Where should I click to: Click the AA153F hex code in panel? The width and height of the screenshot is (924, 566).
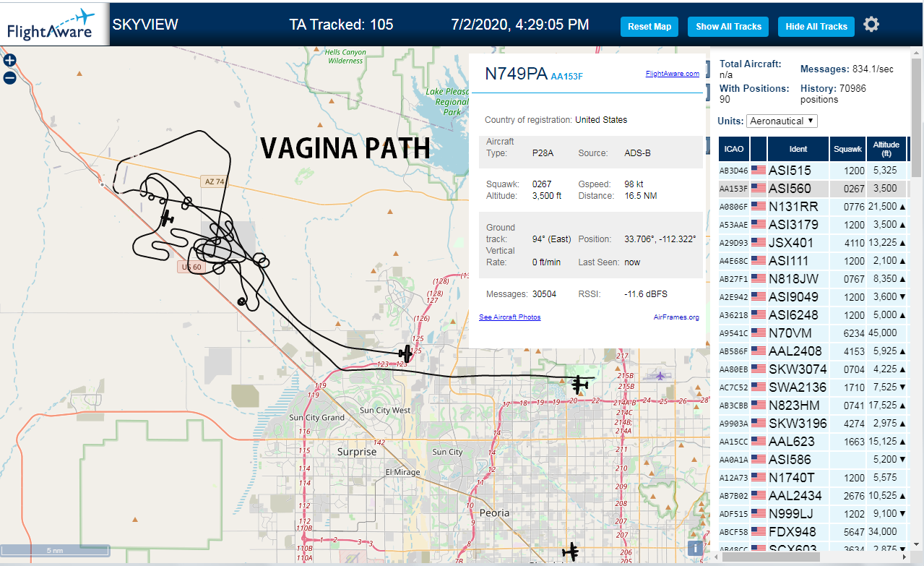point(567,76)
